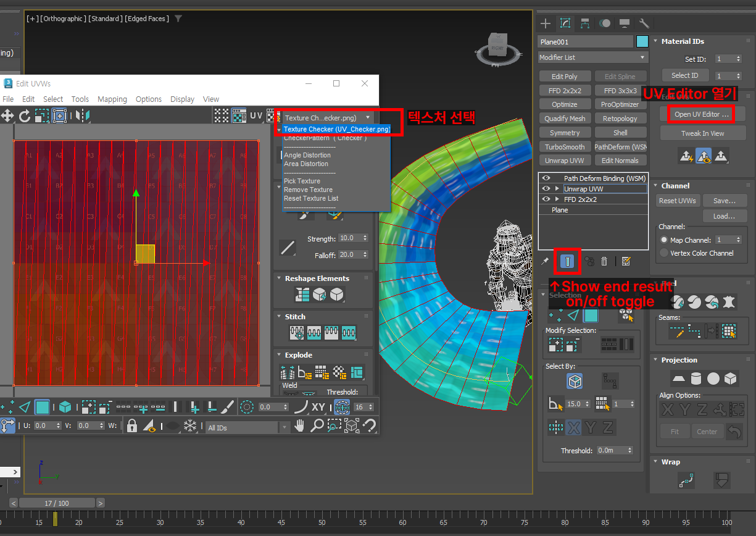Image resolution: width=756 pixels, height=536 pixels.
Task: Click the Spline Mapping icon in Wrap
Action: 686,480
